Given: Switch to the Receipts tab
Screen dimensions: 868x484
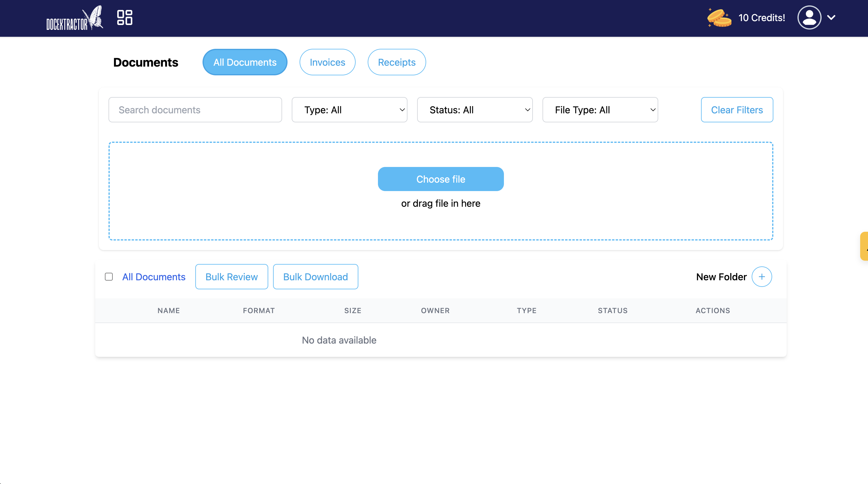Looking at the screenshot, I should click(x=396, y=62).
